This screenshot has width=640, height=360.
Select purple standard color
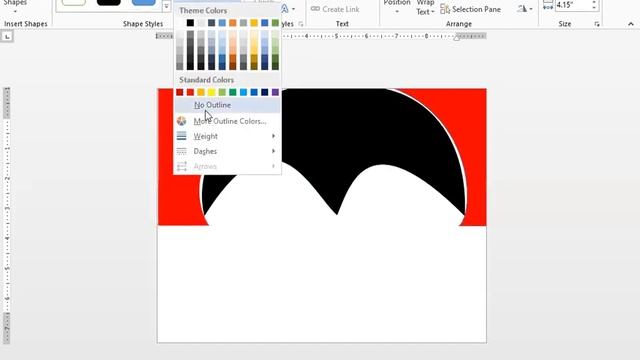point(275,92)
